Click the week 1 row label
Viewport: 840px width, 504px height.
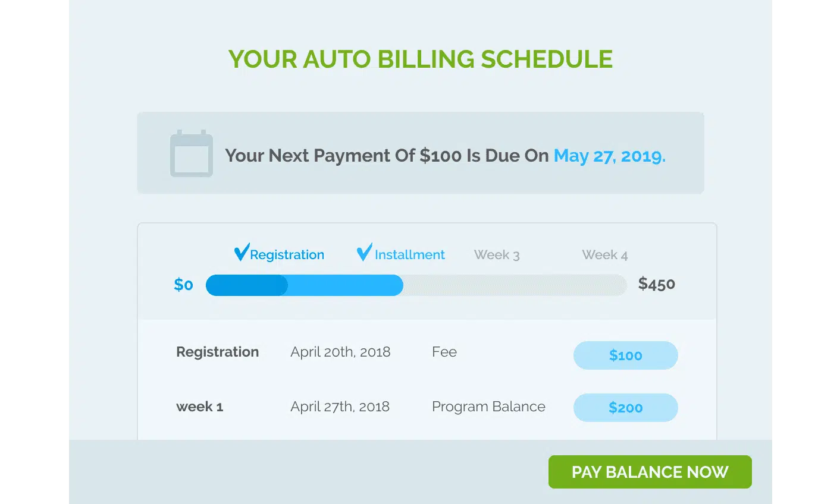tap(199, 407)
